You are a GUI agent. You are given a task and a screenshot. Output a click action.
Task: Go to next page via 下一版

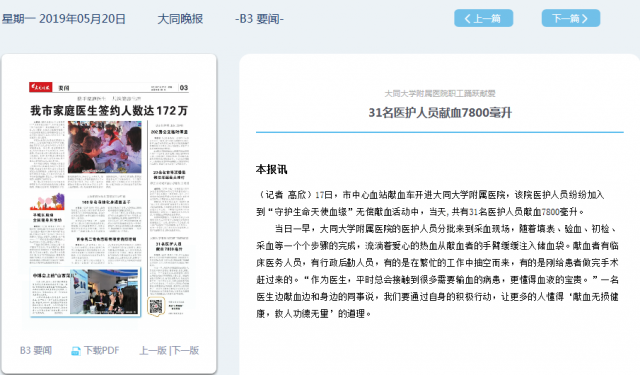[185, 351]
